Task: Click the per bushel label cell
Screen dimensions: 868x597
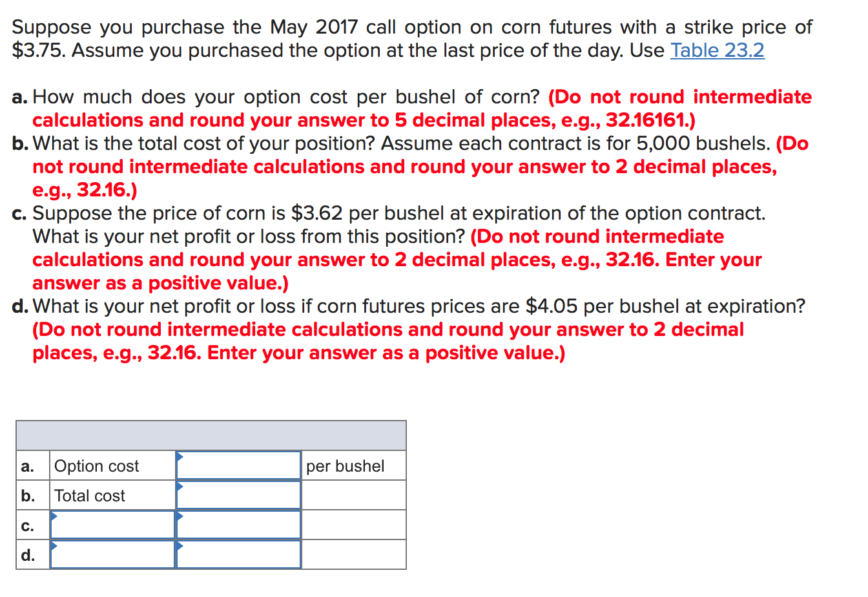Action: coord(346,465)
